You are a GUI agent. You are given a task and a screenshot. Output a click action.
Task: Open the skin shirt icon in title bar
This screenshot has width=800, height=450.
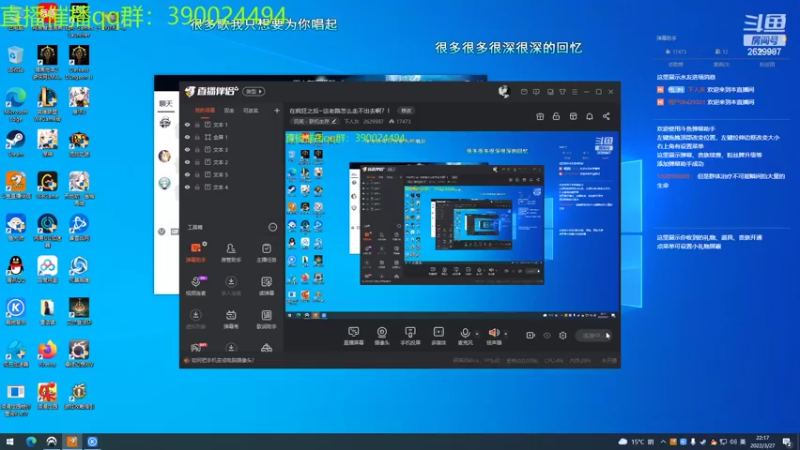[x=562, y=92]
